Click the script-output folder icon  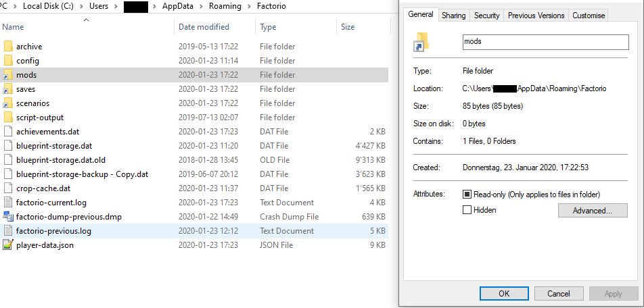click(x=8, y=118)
